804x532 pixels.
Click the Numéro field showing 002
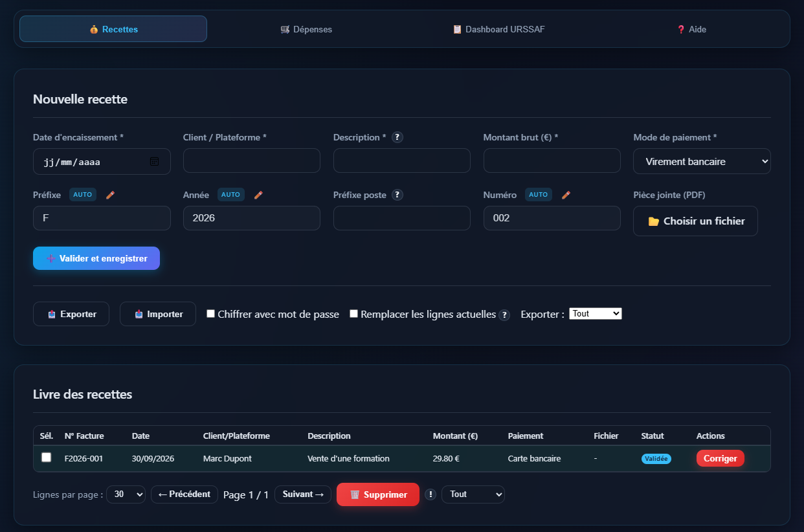coord(552,218)
